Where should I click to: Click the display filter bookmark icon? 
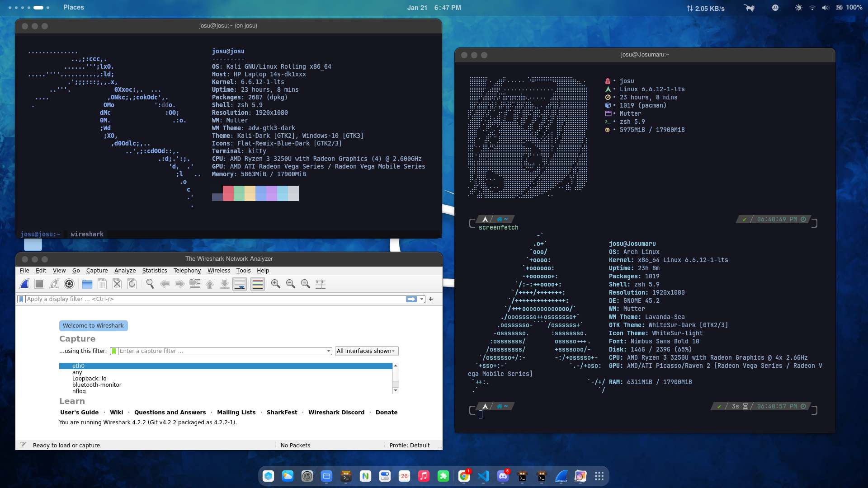click(21, 299)
